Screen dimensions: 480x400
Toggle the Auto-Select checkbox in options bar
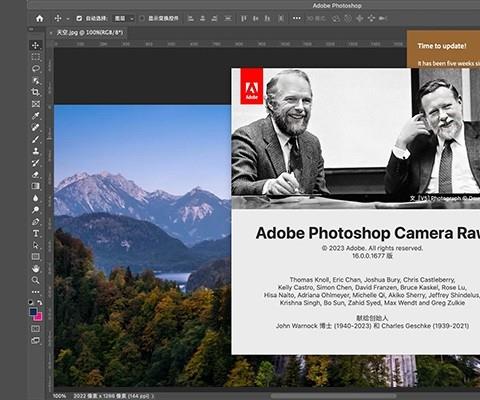tap(79, 18)
